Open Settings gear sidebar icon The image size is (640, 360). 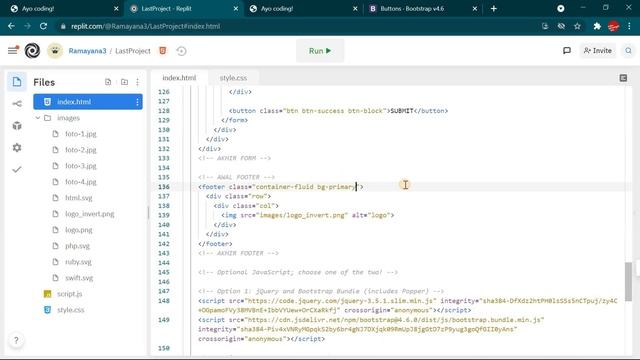tap(17, 147)
